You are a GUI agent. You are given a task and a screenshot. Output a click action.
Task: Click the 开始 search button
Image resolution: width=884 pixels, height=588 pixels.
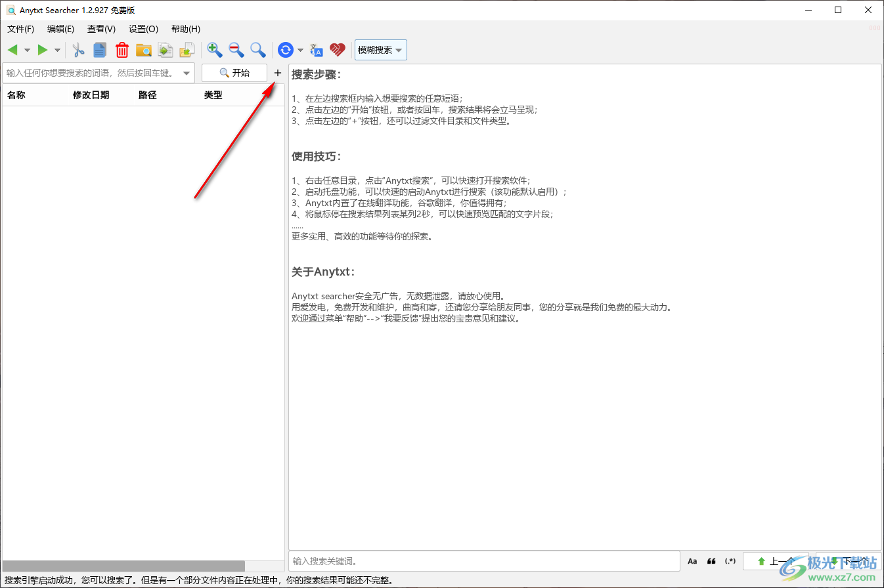click(x=234, y=73)
